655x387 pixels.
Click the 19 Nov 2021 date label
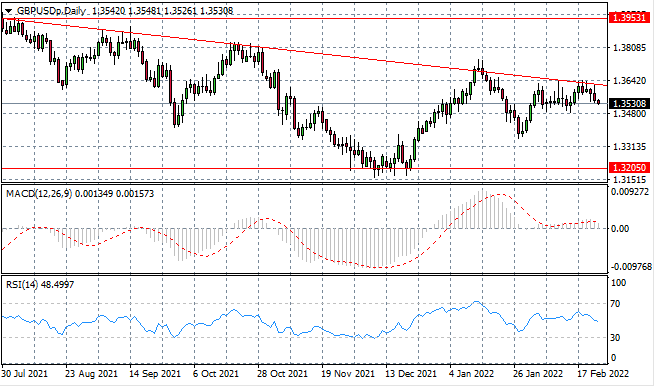click(x=348, y=373)
